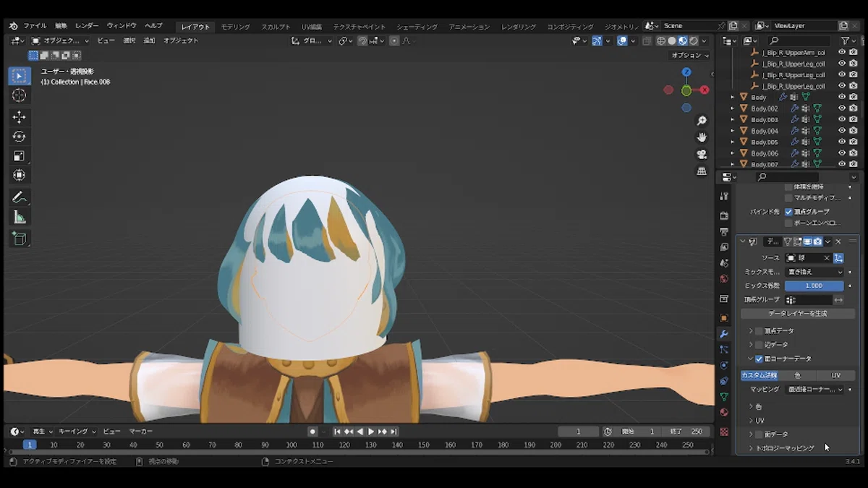This screenshot has width=868, height=488.
Task: Open the マッピング dropdown
Action: pos(814,390)
